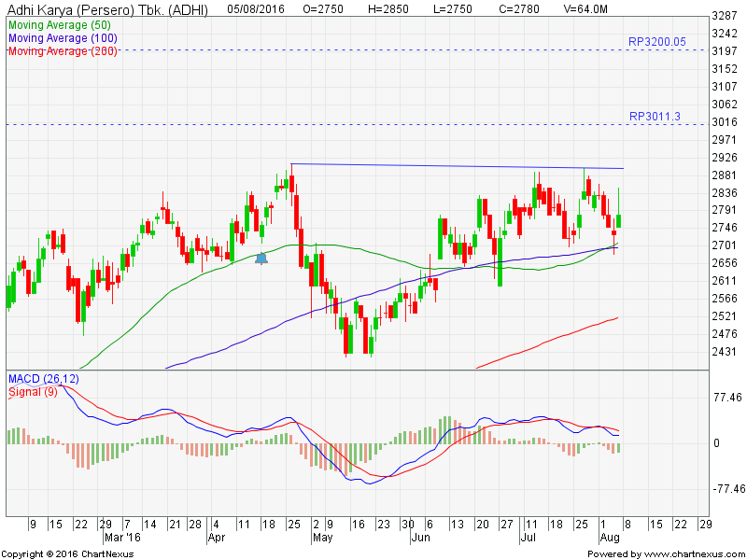
Task: Click the 77.46 MACD axis label
Action: [728, 398]
